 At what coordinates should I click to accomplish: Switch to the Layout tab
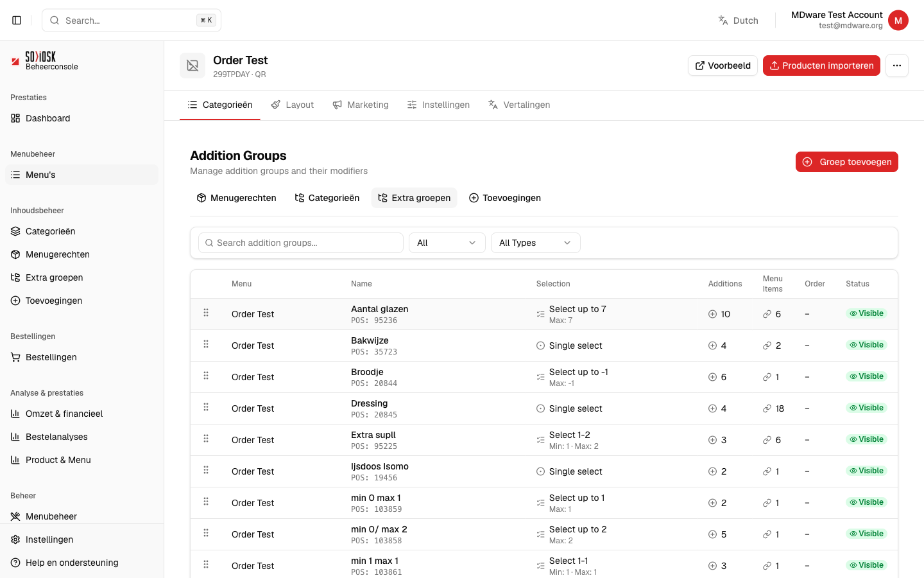click(x=293, y=105)
